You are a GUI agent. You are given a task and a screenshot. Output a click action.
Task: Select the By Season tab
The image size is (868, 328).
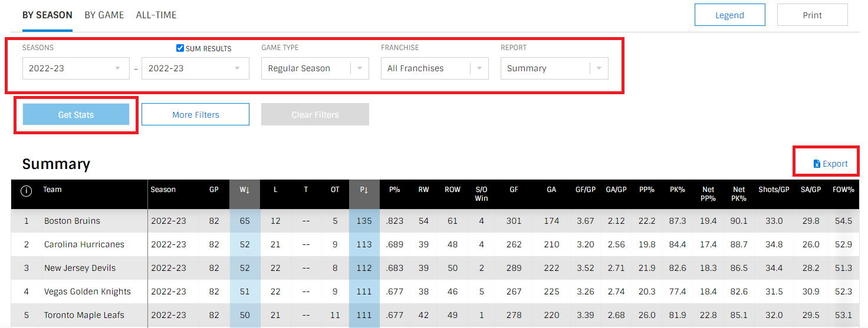(x=47, y=15)
